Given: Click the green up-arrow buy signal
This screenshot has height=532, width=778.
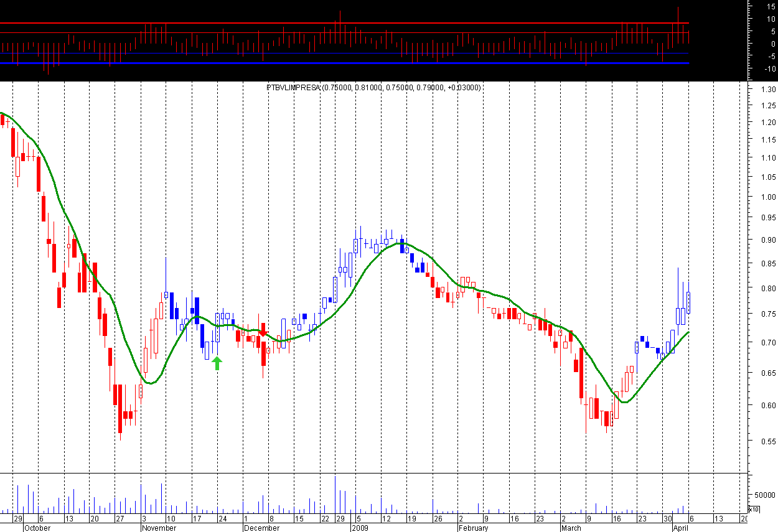Looking at the screenshot, I should 217,363.
